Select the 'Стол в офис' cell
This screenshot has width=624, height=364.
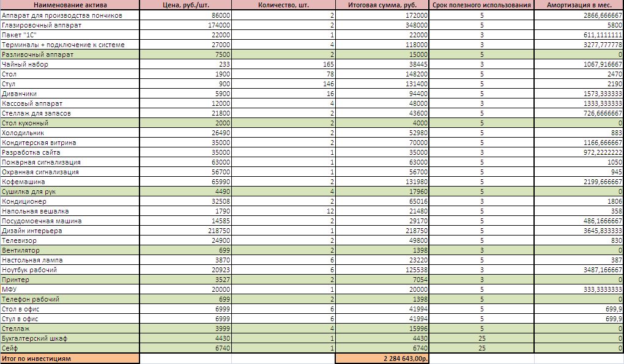[70, 309]
